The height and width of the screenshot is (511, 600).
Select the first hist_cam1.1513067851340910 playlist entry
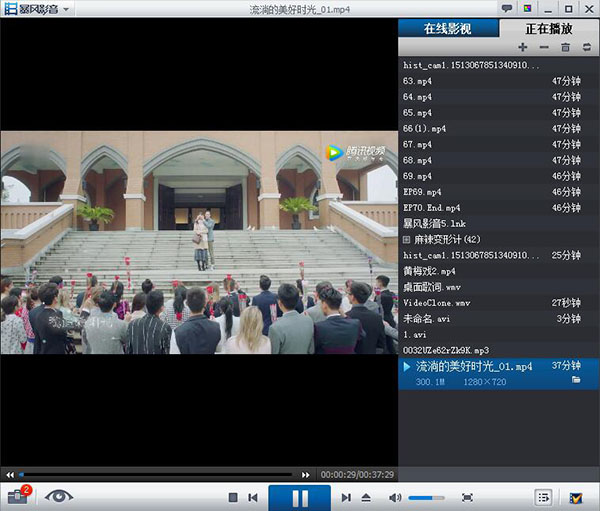[497, 65]
